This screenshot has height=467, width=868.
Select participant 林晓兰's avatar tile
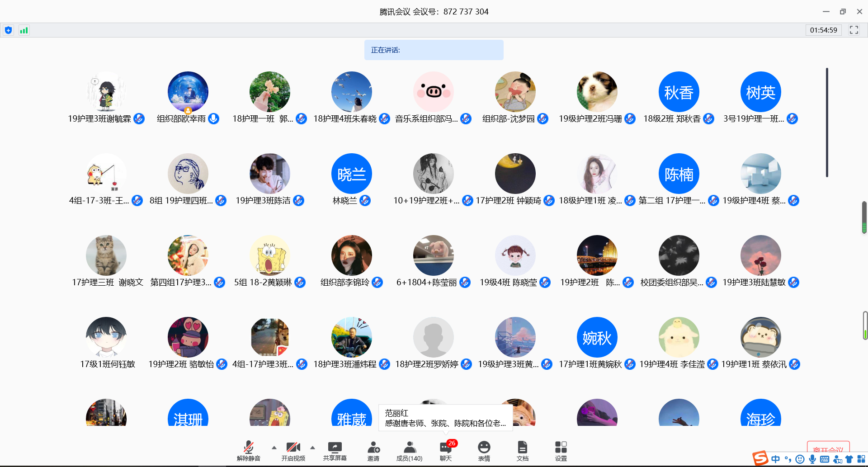pos(351,174)
